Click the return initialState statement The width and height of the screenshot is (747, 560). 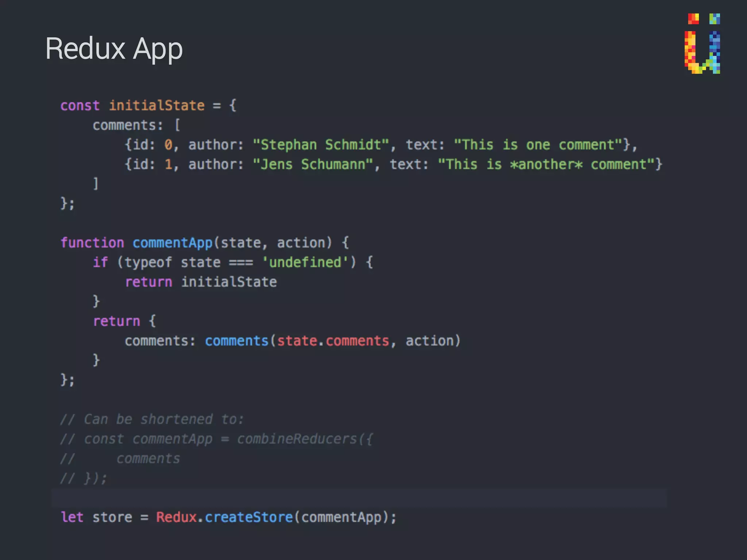201,282
